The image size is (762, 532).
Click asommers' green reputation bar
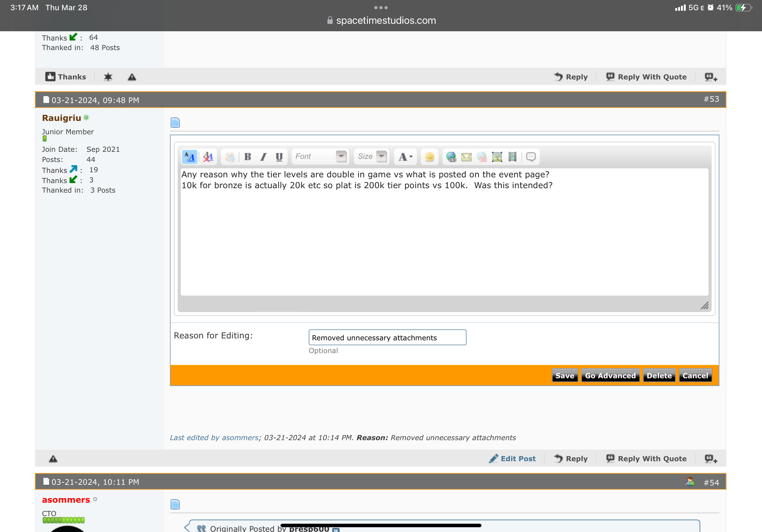[x=63, y=520]
